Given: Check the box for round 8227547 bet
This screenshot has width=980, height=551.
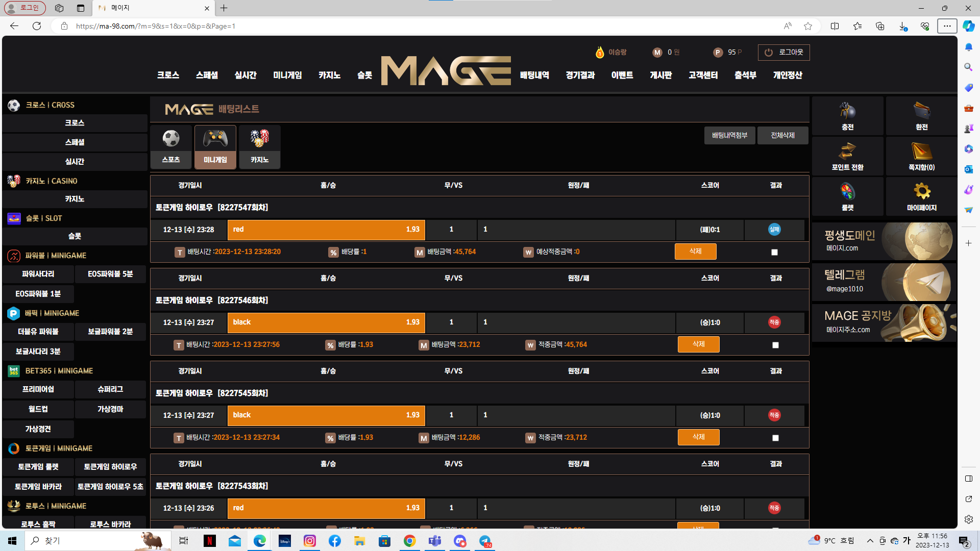Looking at the screenshot, I should tap(774, 252).
